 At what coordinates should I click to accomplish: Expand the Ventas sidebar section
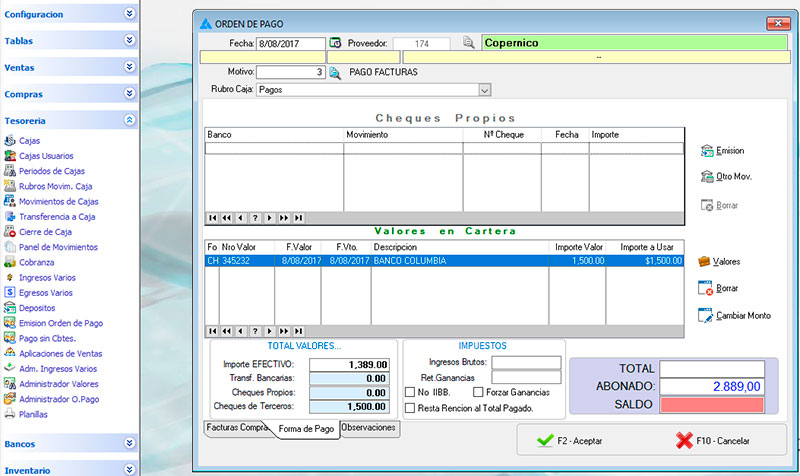[129, 66]
